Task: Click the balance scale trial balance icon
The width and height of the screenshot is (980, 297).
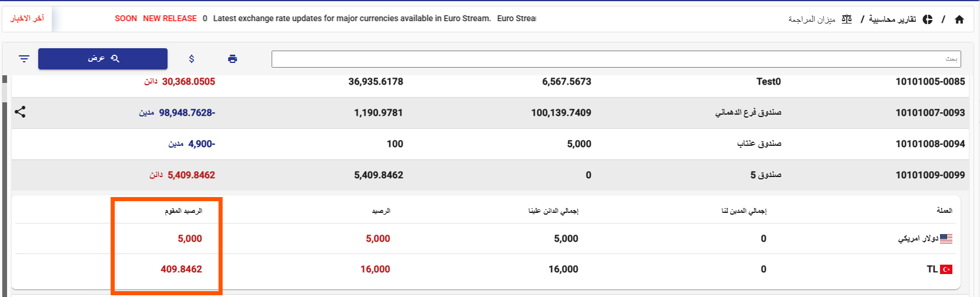Action: [847, 19]
